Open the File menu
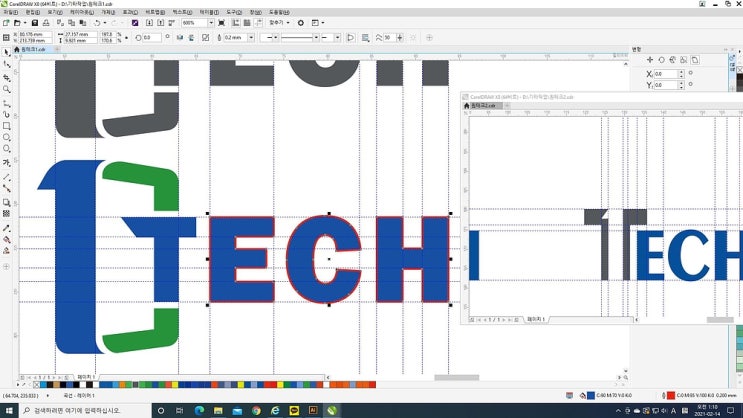The width and height of the screenshot is (743, 418). (10, 12)
